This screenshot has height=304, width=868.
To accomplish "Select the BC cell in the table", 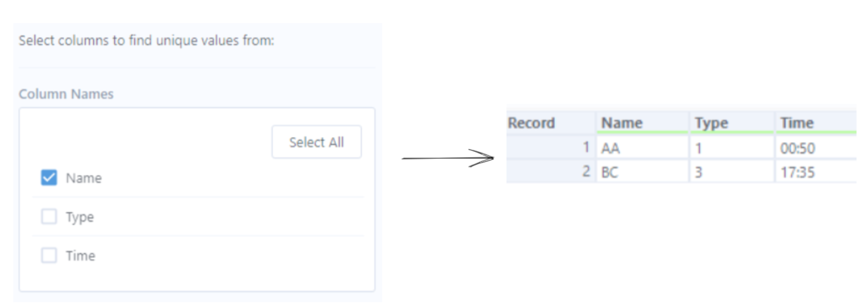I will [x=610, y=172].
